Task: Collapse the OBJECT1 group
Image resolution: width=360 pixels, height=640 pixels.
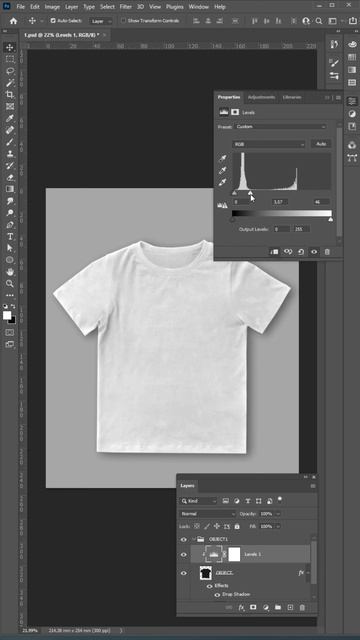Action: click(x=193, y=539)
